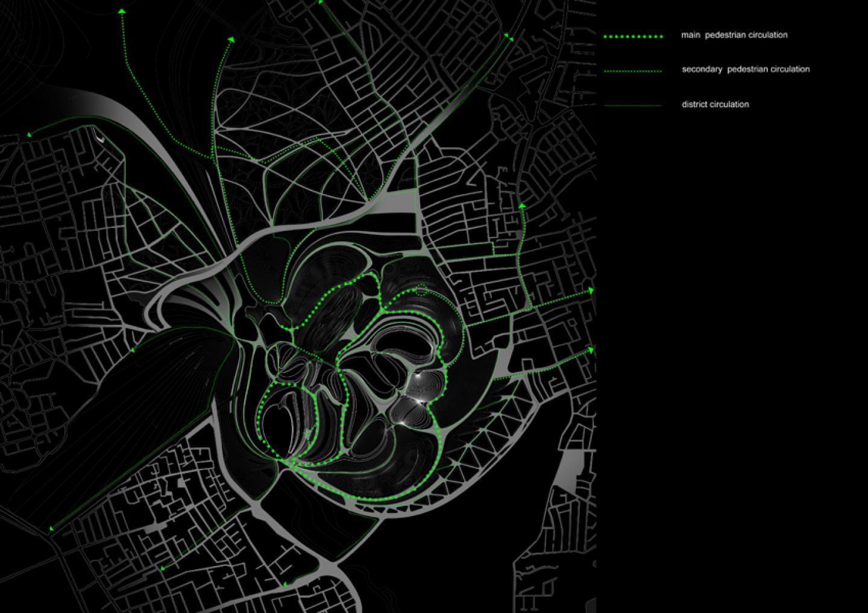Click the lower arrowhead at the map's right edge
Viewport: 868px width, 613px height.
pyautogui.click(x=591, y=350)
